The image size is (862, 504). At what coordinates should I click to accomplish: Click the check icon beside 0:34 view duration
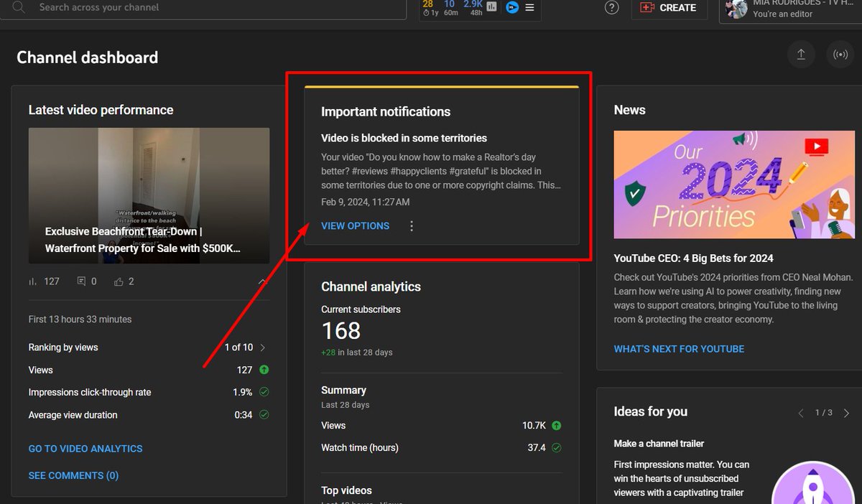[264, 415]
